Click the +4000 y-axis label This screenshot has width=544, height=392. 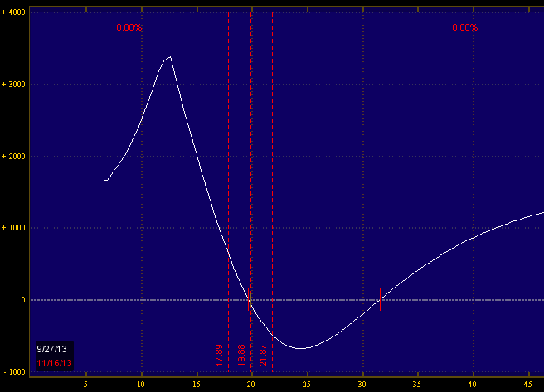pos(12,12)
